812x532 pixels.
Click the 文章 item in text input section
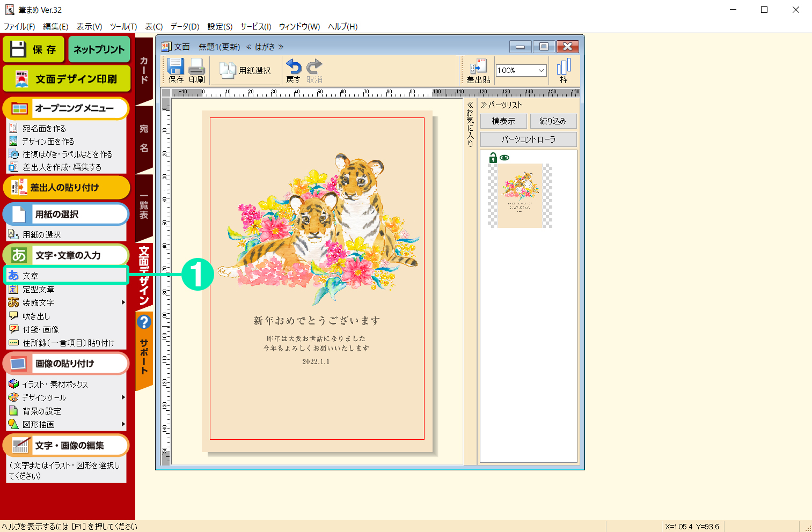[31, 276]
